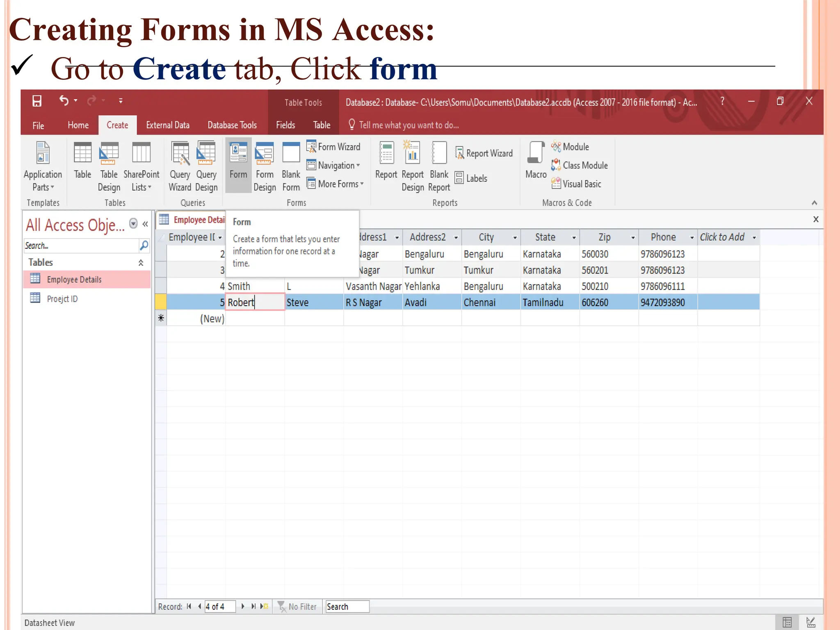Create a Blank Form
This screenshot has width=840, height=630.
click(291, 167)
